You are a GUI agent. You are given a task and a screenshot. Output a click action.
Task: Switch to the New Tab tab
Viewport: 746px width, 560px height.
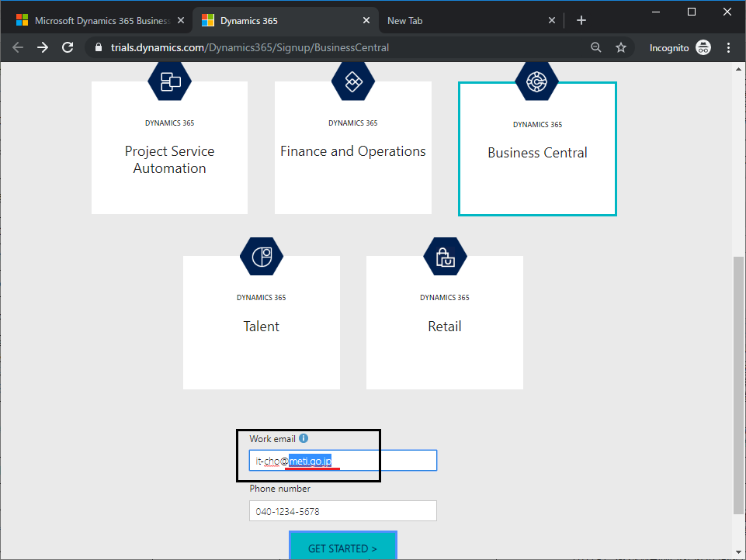coord(470,20)
